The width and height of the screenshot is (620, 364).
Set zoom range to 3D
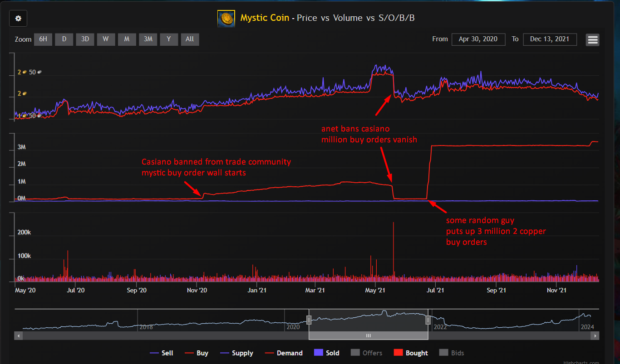(x=85, y=39)
